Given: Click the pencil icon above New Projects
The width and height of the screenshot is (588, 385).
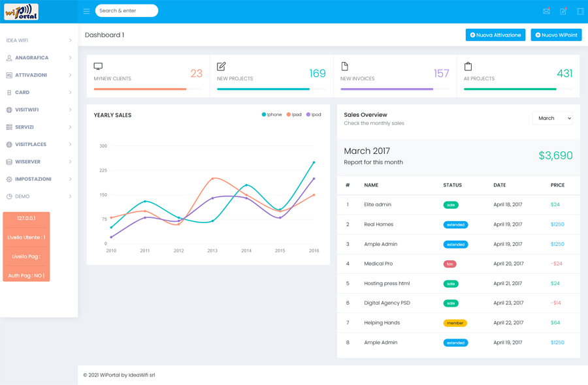Looking at the screenshot, I should (x=221, y=67).
